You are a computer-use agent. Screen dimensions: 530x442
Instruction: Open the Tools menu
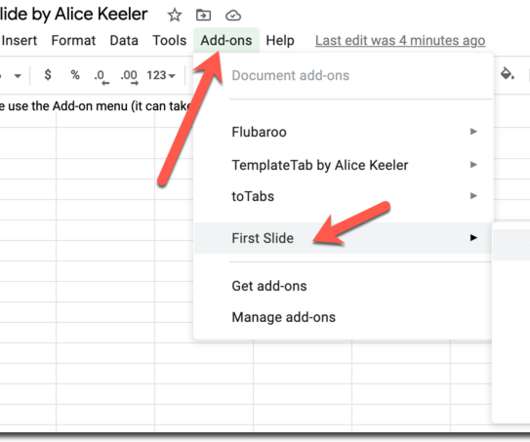[169, 41]
